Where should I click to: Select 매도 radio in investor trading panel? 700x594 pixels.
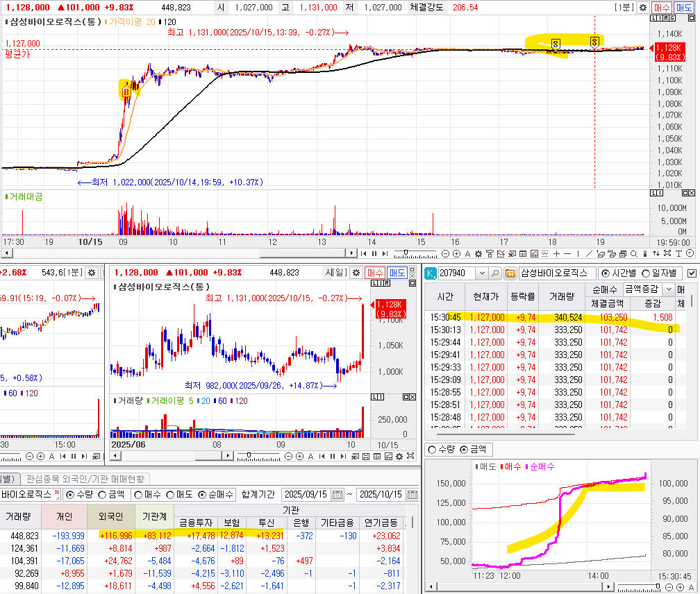[170, 495]
